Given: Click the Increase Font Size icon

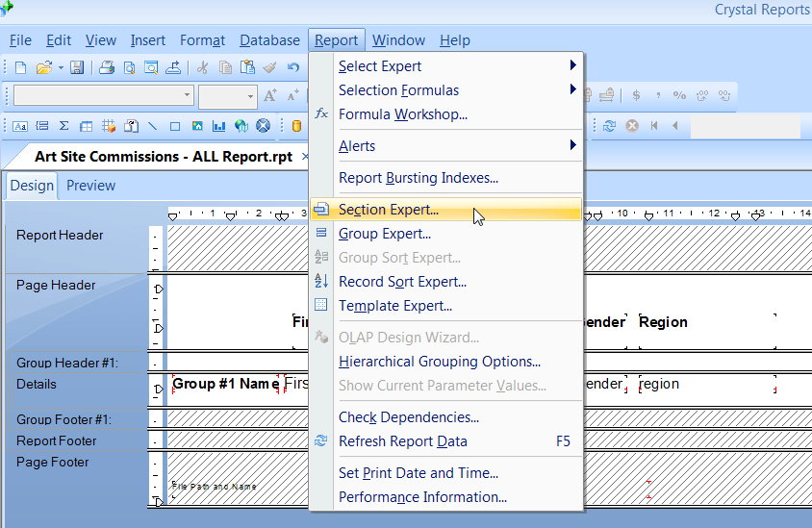Looking at the screenshot, I should (270, 95).
